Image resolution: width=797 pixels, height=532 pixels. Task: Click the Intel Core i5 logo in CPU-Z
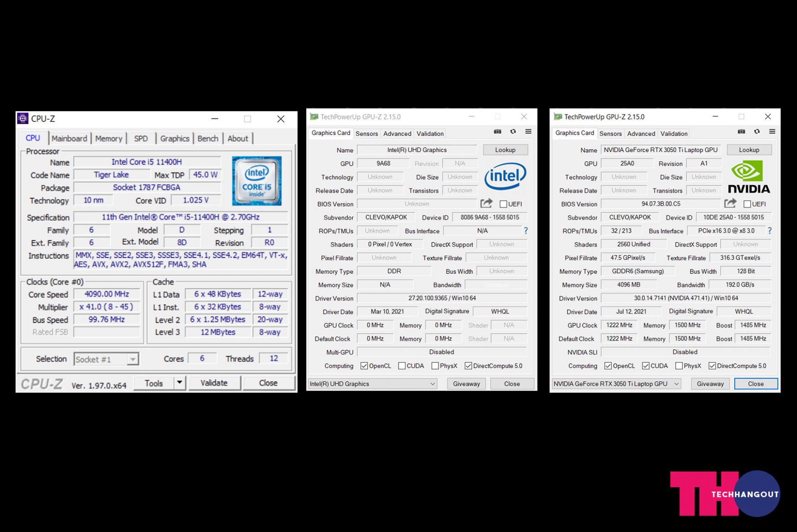coord(256,181)
